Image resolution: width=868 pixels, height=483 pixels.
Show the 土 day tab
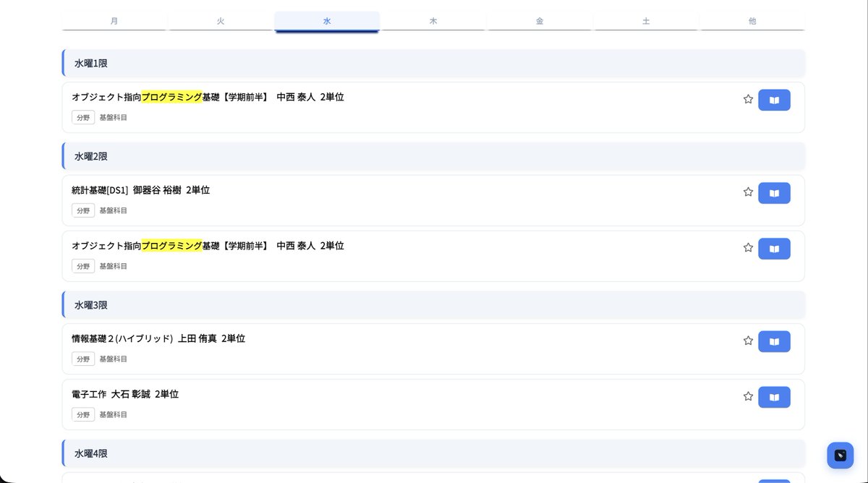(x=646, y=21)
